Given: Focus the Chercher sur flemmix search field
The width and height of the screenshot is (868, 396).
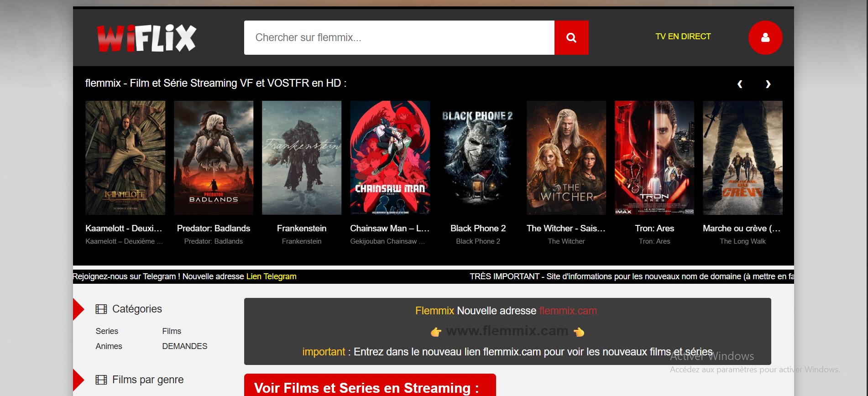Looking at the screenshot, I should [x=399, y=38].
